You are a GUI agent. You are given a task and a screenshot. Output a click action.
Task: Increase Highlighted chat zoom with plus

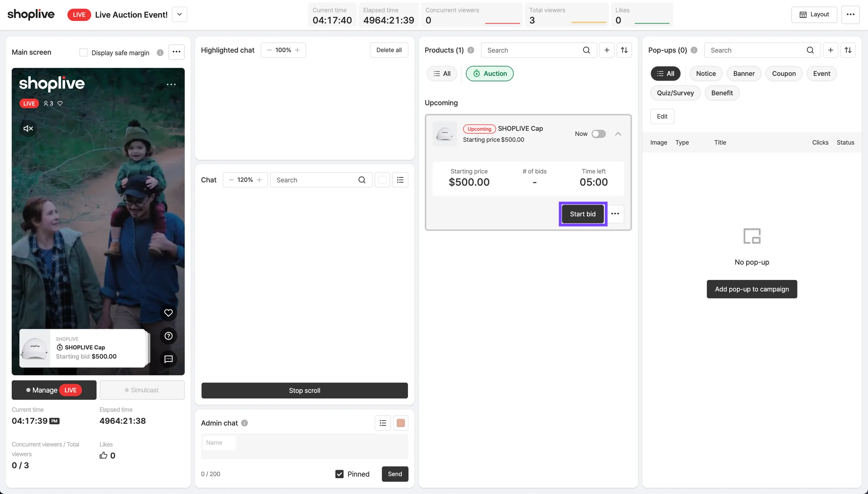(x=297, y=50)
